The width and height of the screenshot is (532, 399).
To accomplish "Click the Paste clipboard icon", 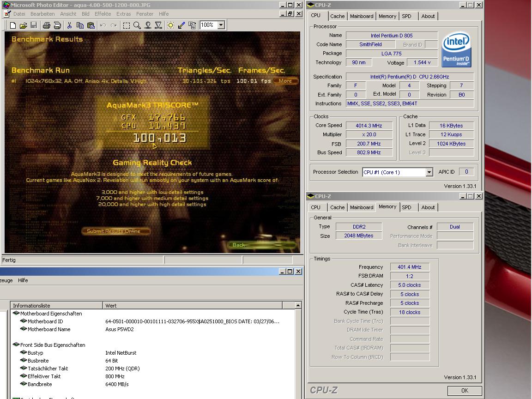I will (91, 25).
